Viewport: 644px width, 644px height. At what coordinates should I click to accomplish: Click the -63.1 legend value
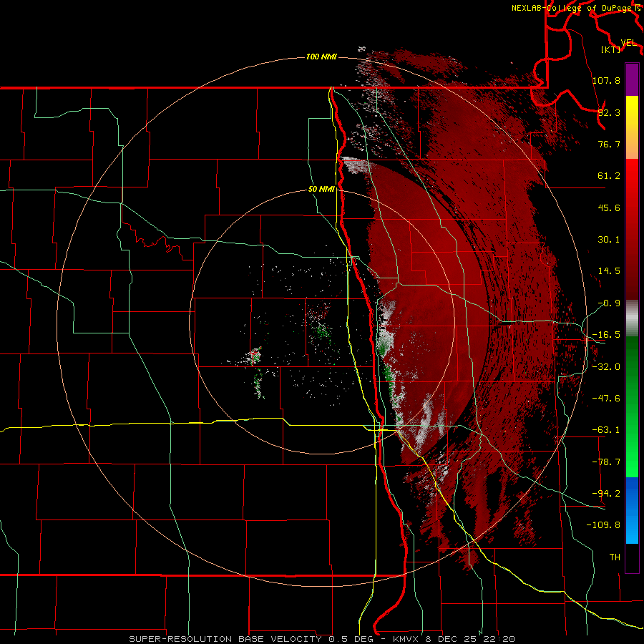(606, 430)
